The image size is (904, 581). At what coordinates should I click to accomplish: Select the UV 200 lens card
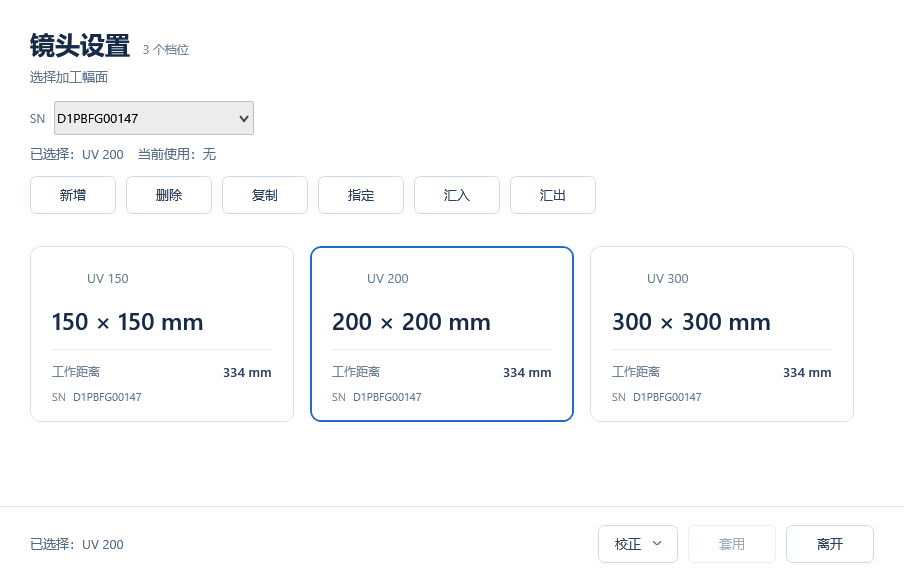(x=442, y=334)
